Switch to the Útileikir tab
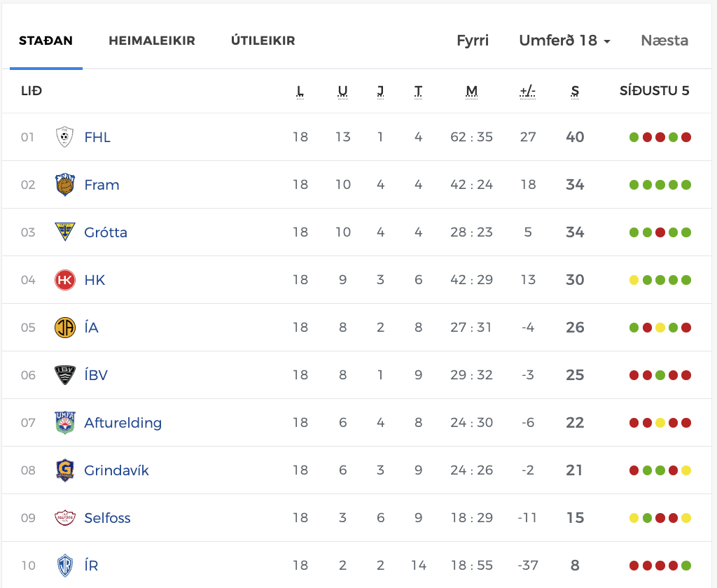 coord(263,41)
